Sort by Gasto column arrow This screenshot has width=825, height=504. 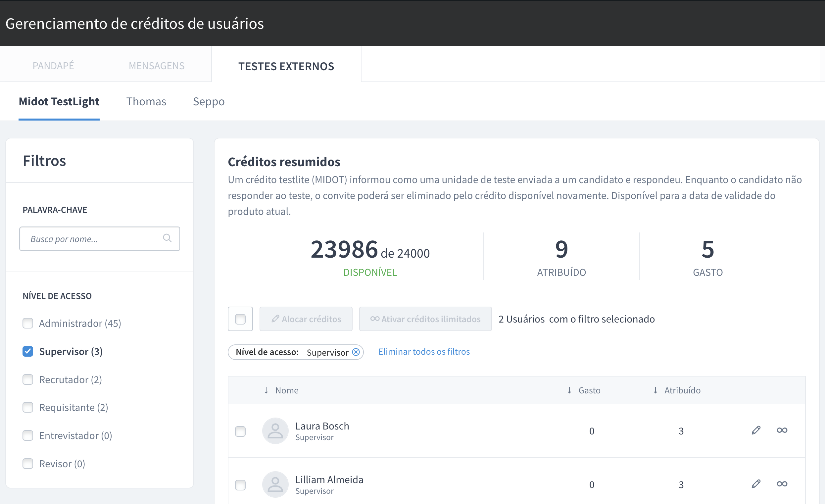click(x=569, y=390)
